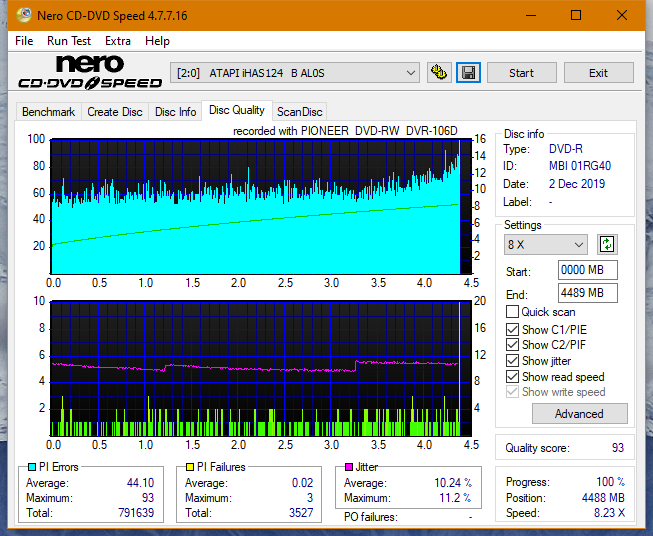This screenshot has height=536, width=653.
Task: Uncheck Show C1/PIE option
Action: pos(512,329)
